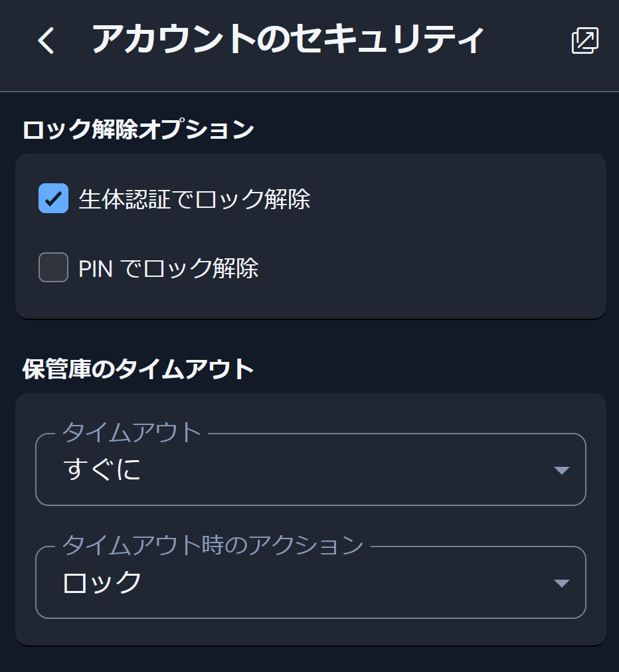Image resolution: width=619 pixels, height=672 pixels.
Task: Select the すぐに value in timeout field
Action: coord(102,469)
